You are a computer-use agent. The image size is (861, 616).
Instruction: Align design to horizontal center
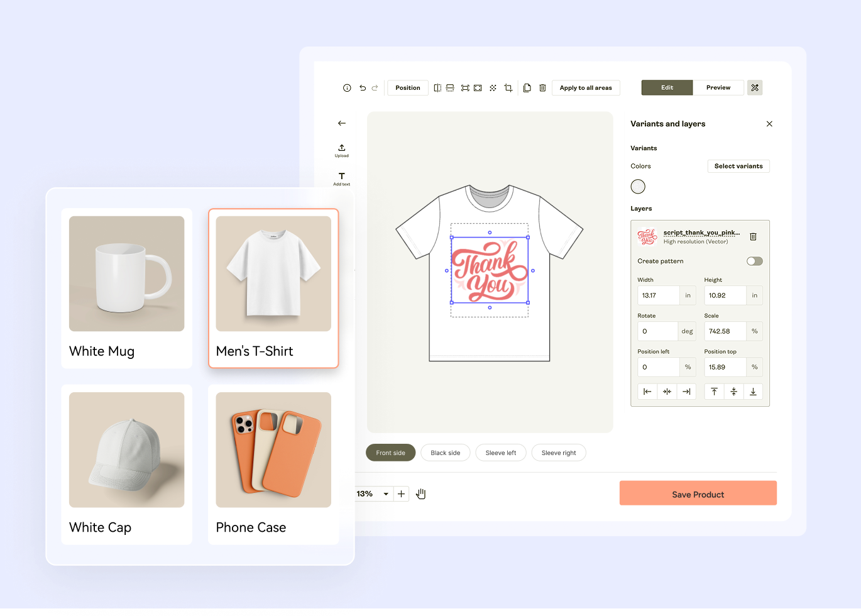(667, 392)
